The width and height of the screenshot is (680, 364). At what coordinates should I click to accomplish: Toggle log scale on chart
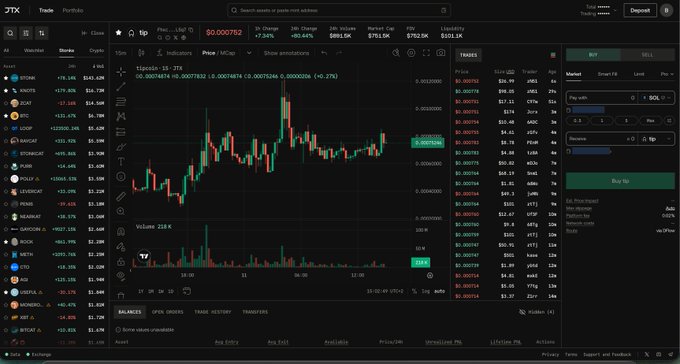click(426, 291)
